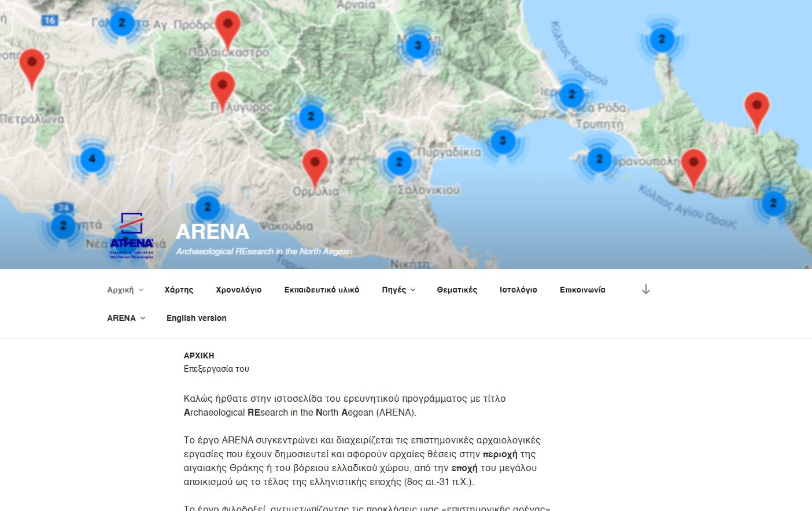This screenshot has width=812, height=511.
Task: Click the blue cluster marker numbered 4
Action: pos(93,159)
